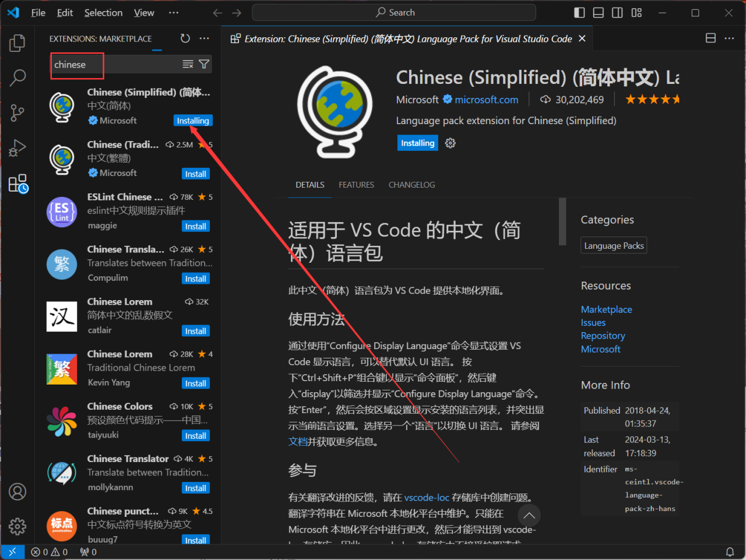Click the 30,202,469 install count
Image resolution: width=746 pixels, height=560 pixels.
tap(572, 100)
